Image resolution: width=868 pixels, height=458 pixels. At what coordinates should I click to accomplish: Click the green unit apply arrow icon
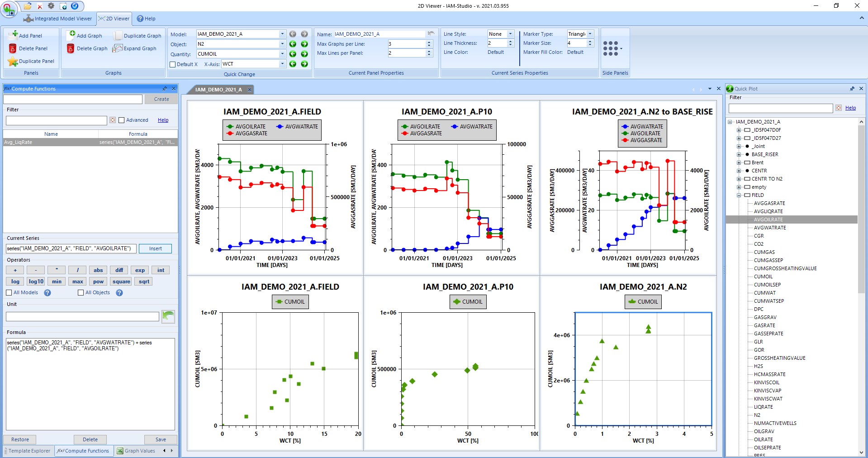168,316
